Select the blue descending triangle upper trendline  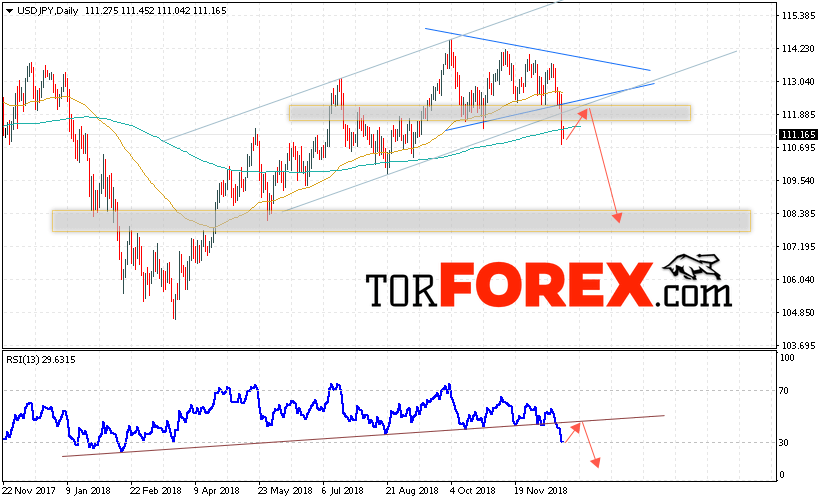(x=537, y=49)
